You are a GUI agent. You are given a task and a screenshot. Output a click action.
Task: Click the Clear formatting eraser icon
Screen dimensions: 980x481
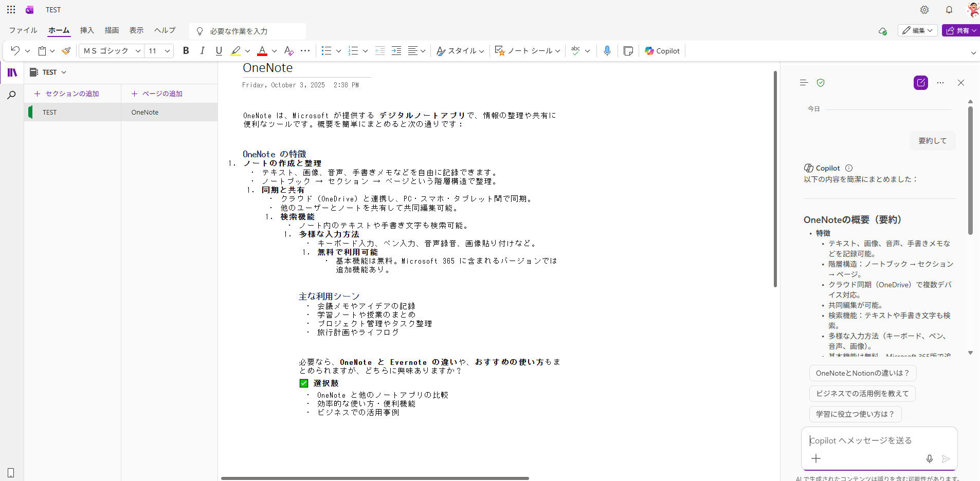[288, 51]
